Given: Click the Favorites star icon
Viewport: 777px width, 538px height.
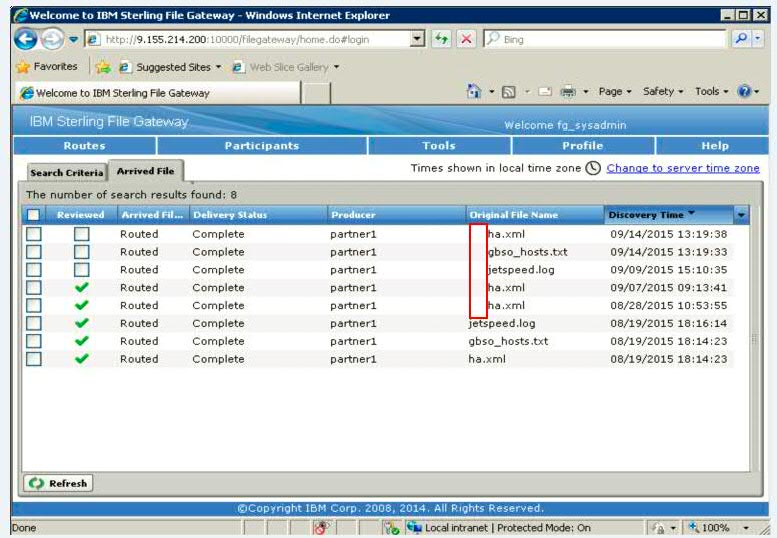Looking at the screenshot, I should (x=23, y=67).
